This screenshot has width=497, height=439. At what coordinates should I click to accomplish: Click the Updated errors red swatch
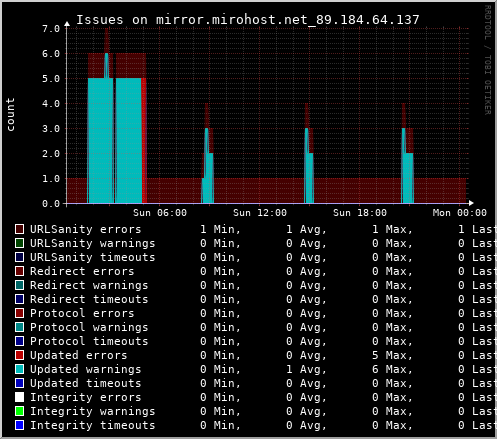(19, 355)
